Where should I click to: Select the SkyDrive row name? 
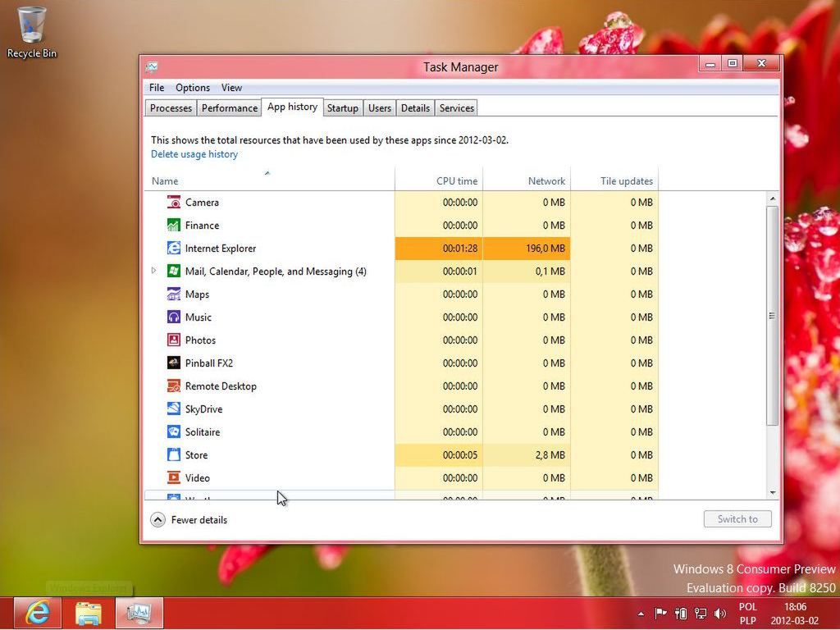click(x=203, y=409)
